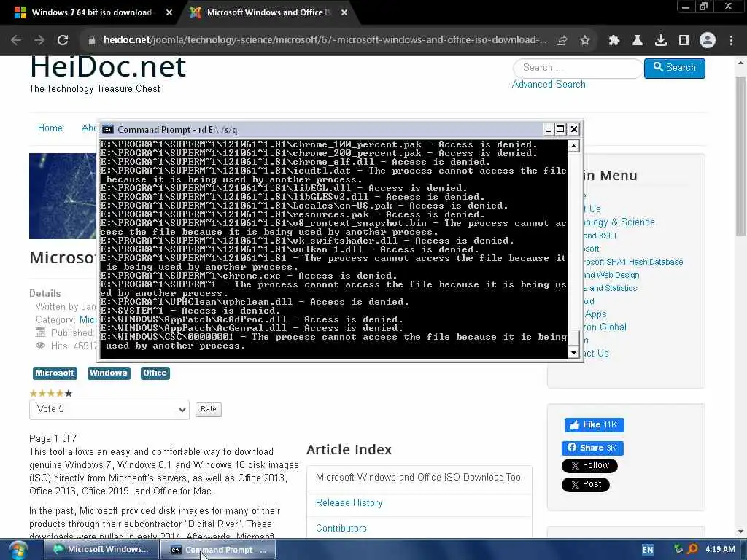Click the taskbar clock showing 4:19 AM

[x=720, y=550]
